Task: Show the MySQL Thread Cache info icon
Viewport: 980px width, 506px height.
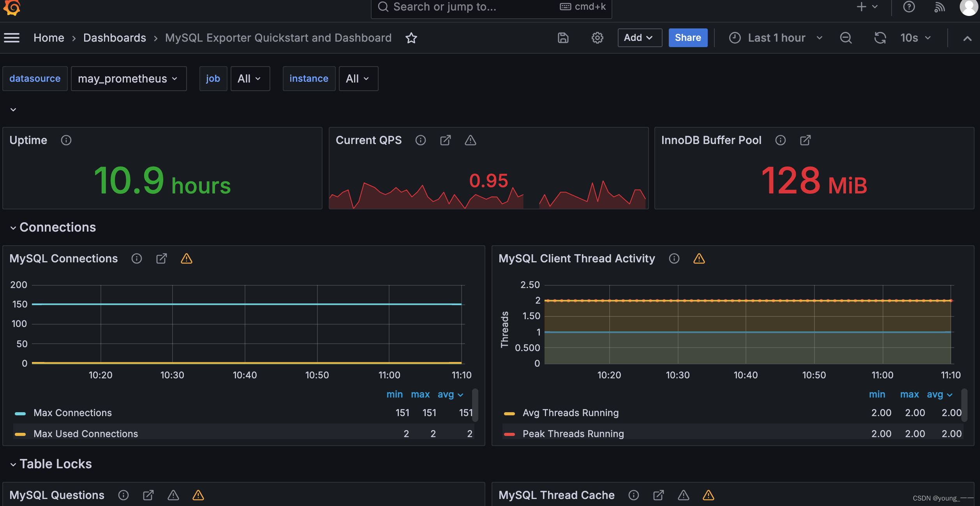Action: pos(634,495)
